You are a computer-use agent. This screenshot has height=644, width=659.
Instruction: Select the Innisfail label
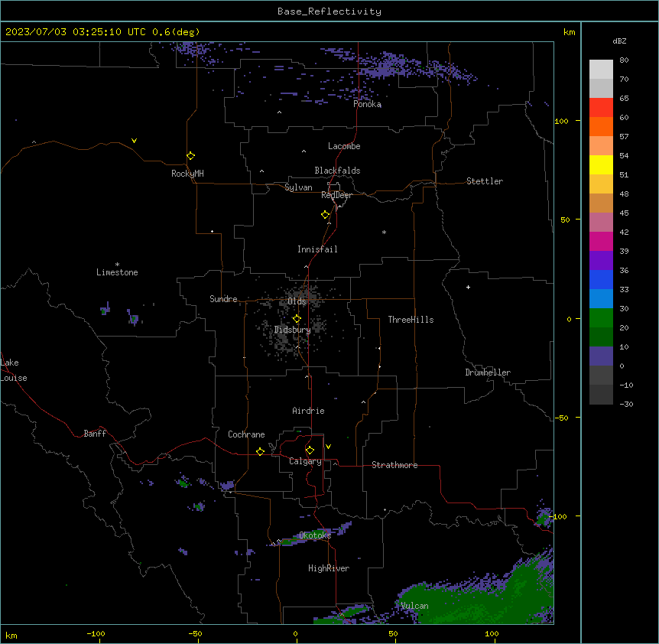click(317, 249)
